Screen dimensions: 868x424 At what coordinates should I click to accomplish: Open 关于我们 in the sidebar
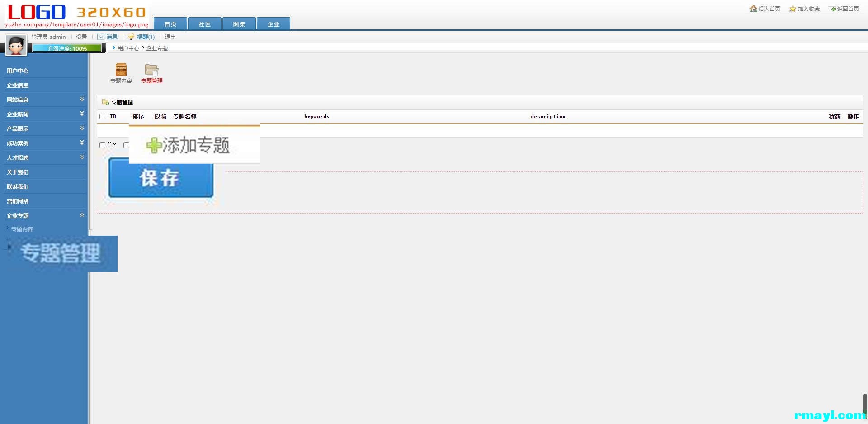pyautogui.click(x=18, y=172)
